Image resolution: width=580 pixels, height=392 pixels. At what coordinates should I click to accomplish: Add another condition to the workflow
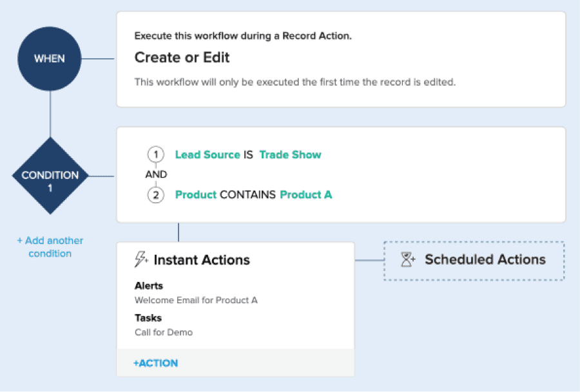(50, 247)
